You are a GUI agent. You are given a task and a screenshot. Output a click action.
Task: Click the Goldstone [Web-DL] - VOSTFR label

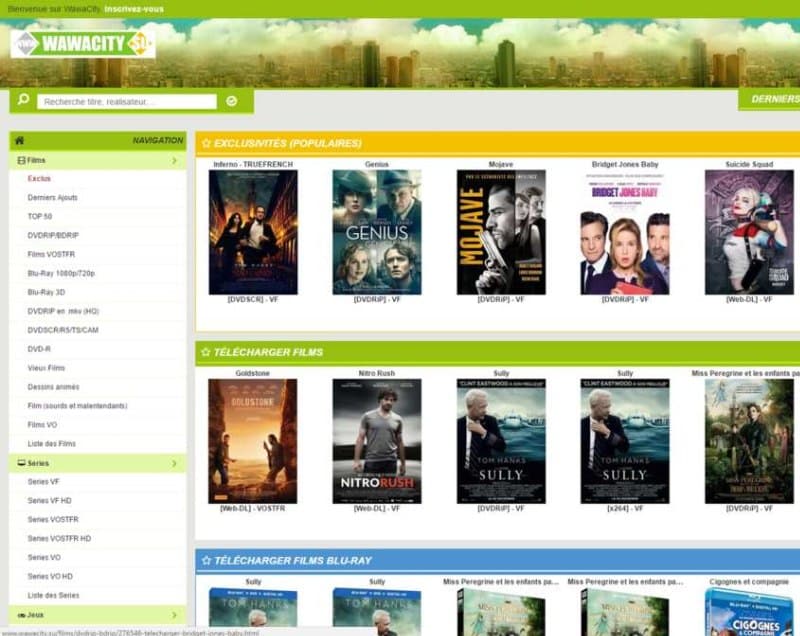[x=253, y=508]
